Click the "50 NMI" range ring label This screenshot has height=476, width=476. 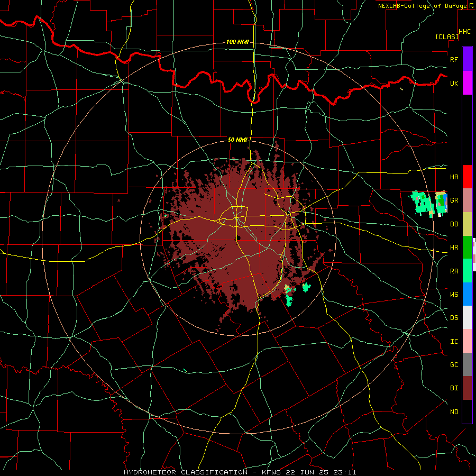(x=237, y=140)
